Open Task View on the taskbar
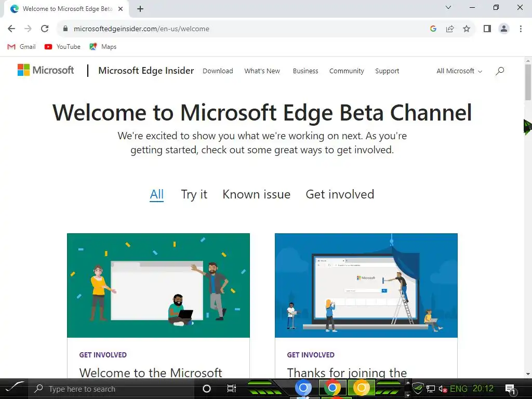 [x=231, y=389]
